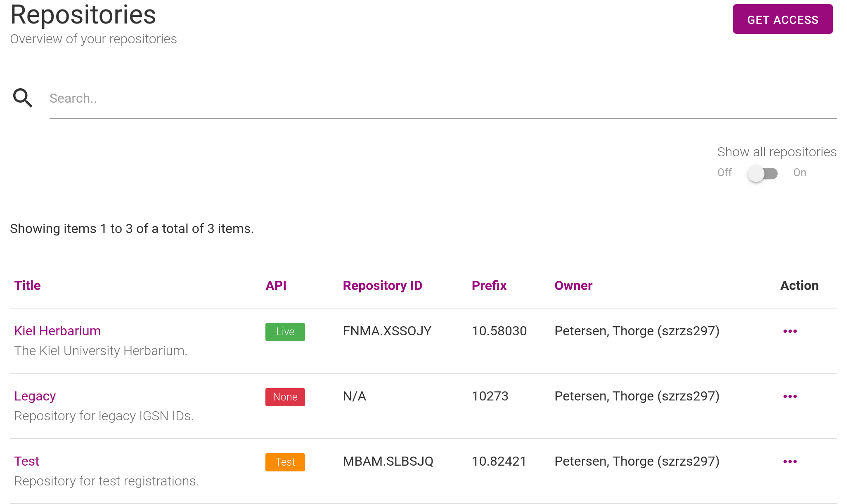Enable the Show all repositories toggle
The width and height of the screenshot is (847, 504).
(x=763, y=172)
